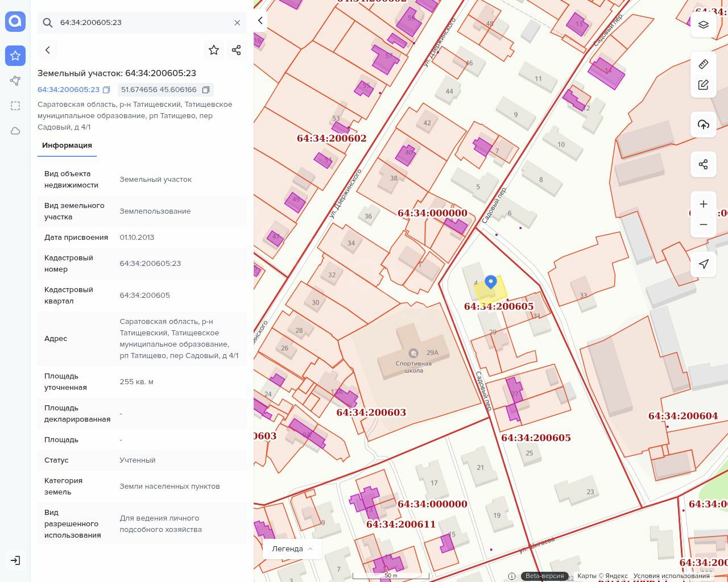Image resolution: width=728 pixels, height=582 pixels.
Task: Go to my location arrow
Action: (x=704, y=264)
